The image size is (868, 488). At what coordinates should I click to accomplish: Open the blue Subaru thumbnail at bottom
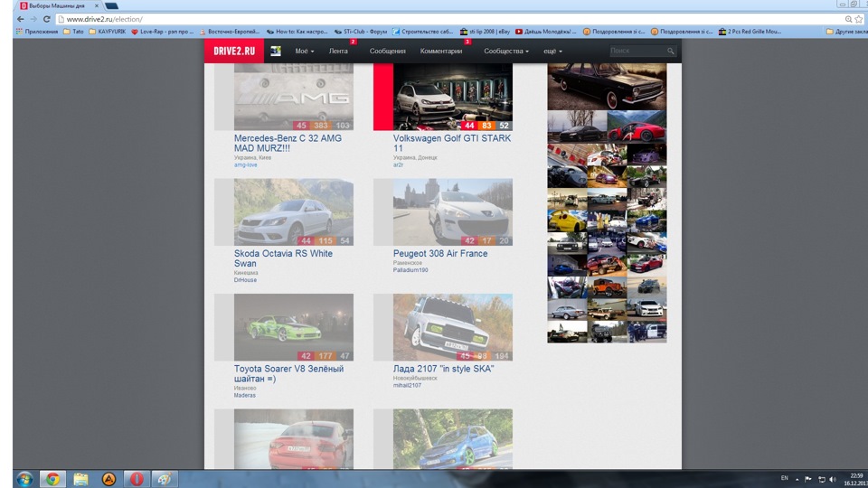point(453,439)
